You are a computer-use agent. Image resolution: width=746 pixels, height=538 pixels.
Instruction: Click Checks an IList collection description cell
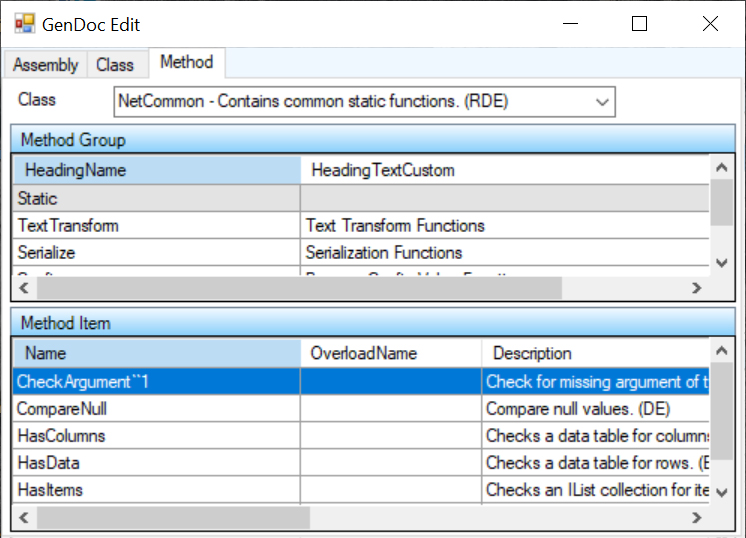pyautogui.click(x=596, y=490)
